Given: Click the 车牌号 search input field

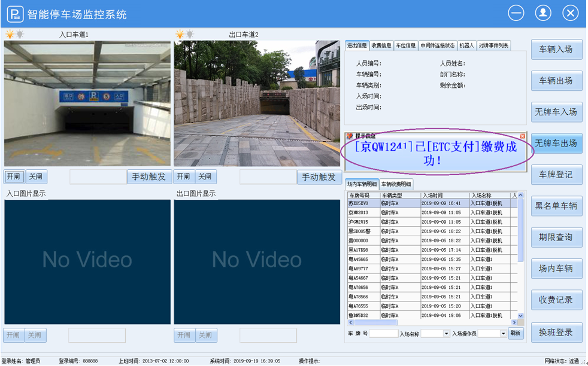Looking at the screenshot, I should click(x=383, y=334).
